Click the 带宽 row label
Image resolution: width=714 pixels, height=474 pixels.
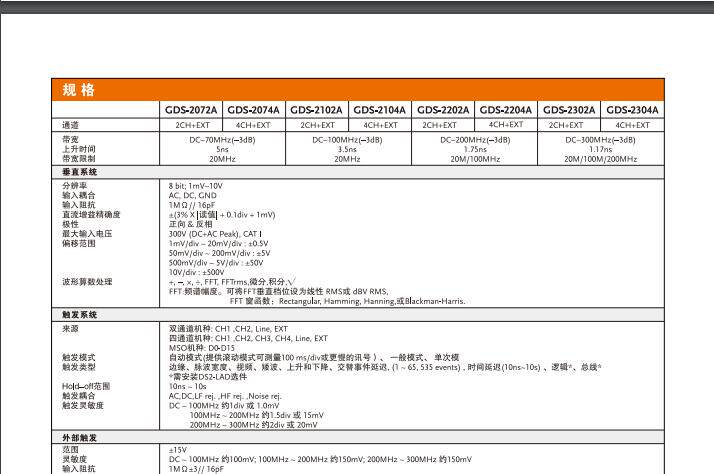click(x=71, y=139)
